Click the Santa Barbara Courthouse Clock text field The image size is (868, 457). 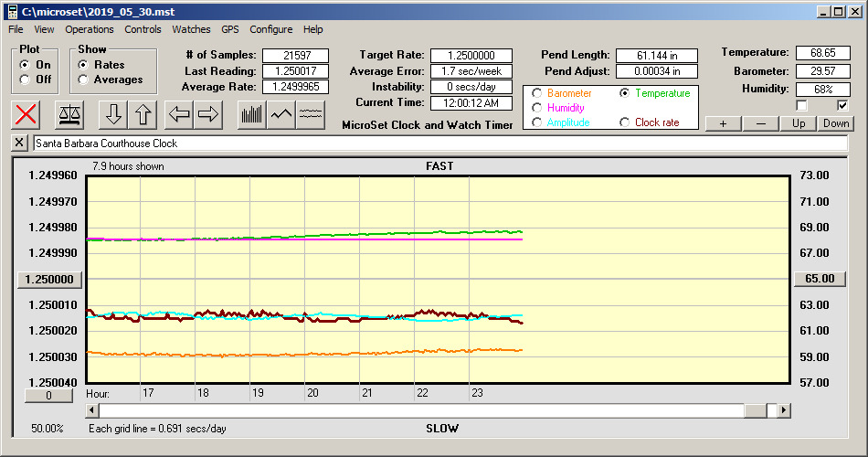(x=440, y=143)
